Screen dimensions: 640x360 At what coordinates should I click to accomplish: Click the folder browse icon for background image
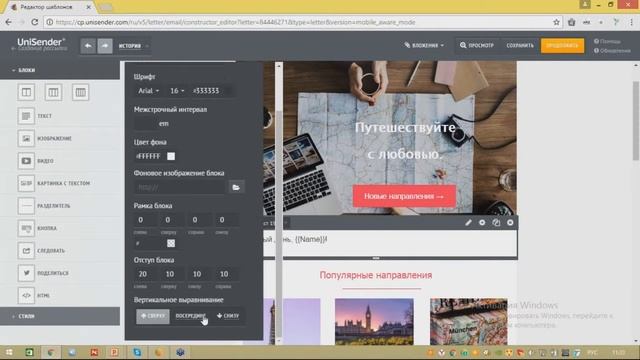(x=236, y=187)
